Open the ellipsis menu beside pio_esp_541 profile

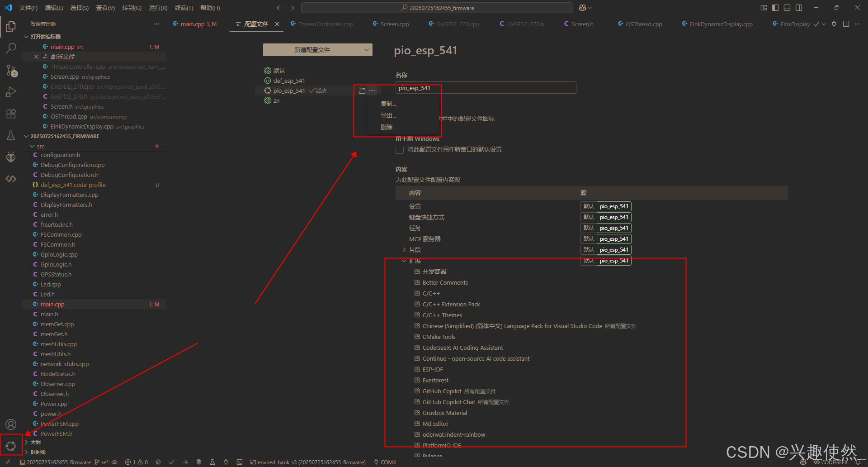(x=372, y=91)
